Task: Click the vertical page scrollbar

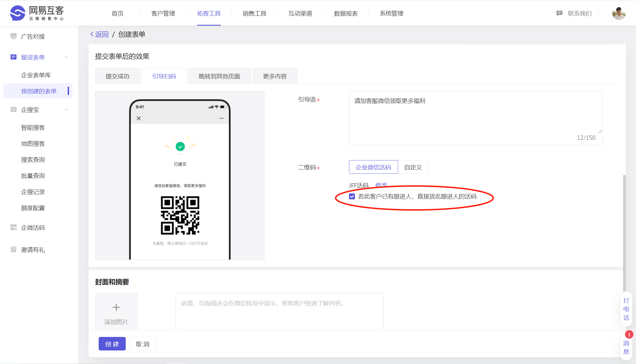Action: point(624,234)
